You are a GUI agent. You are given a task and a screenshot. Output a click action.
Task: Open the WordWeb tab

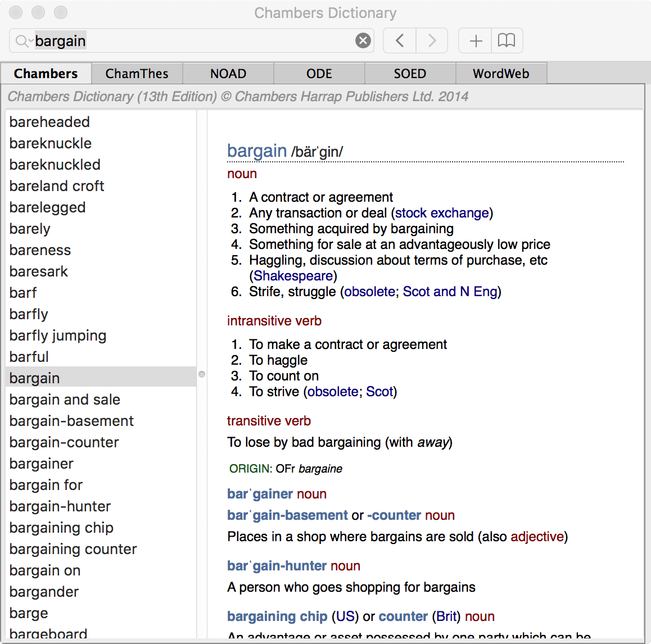tap(501, 74)
